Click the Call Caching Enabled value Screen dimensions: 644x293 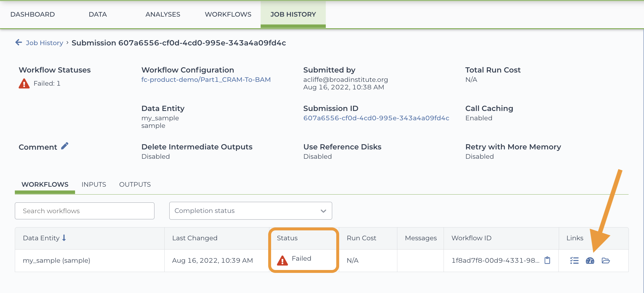[x=479, y=118]
